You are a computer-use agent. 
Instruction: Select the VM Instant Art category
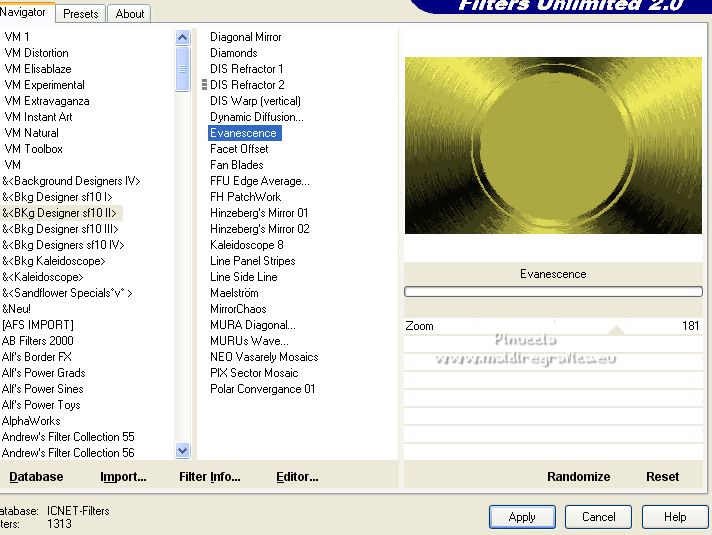[x=39, y=117]
